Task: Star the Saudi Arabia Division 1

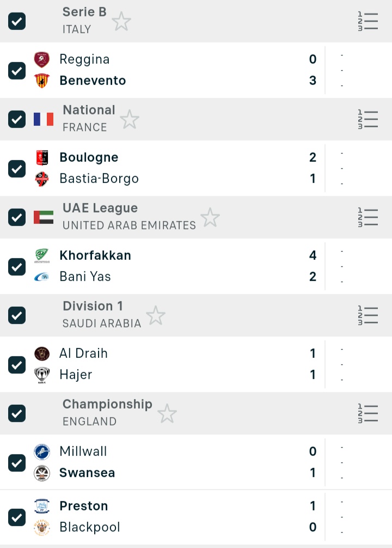Action: pyautogui.click(x=156, y=315)
